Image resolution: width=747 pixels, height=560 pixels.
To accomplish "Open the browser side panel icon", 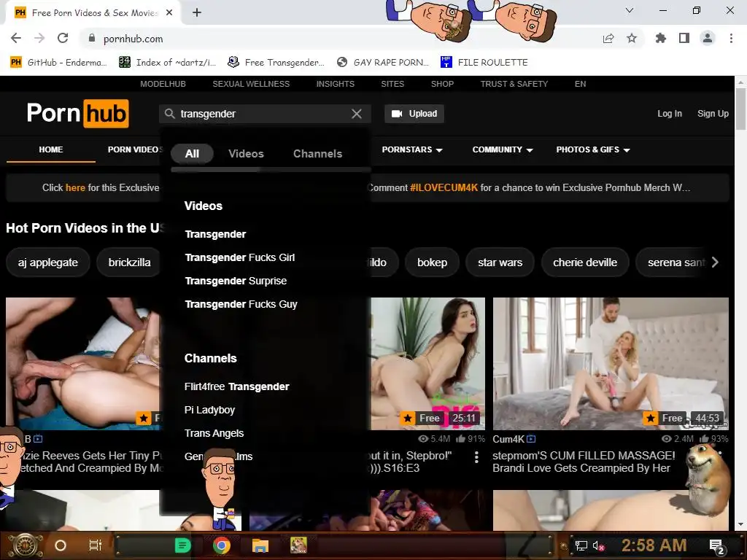I will tap(684, 38).
